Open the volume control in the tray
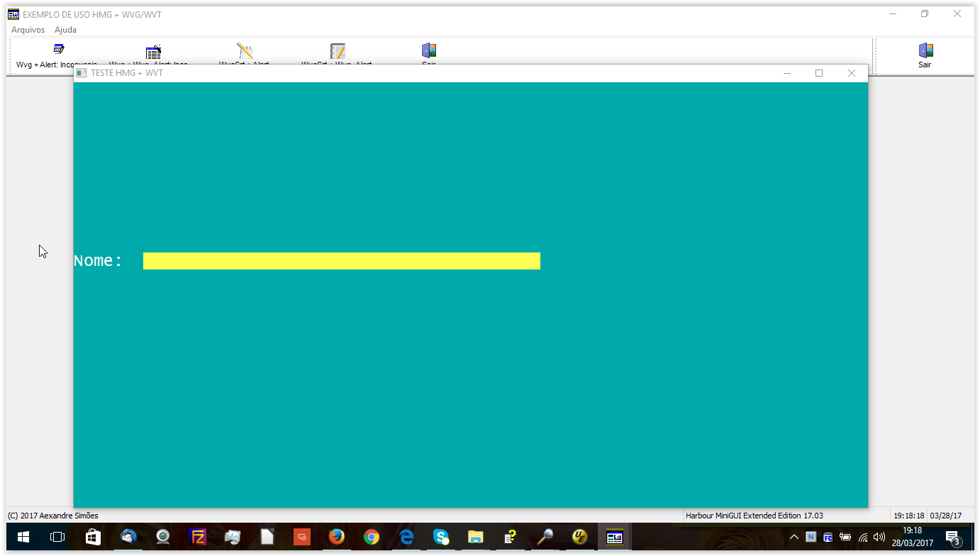 [x=880, y=538]
